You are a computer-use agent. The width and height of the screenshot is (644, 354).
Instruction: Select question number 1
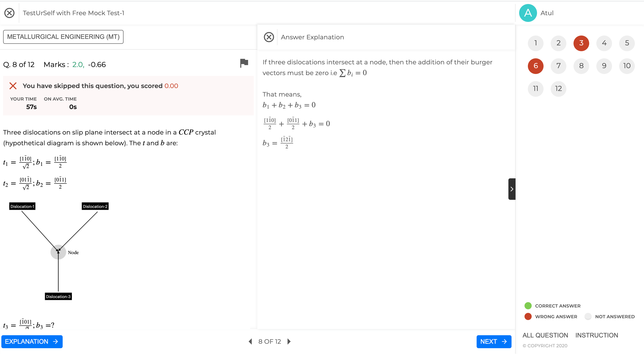[535, 43]
